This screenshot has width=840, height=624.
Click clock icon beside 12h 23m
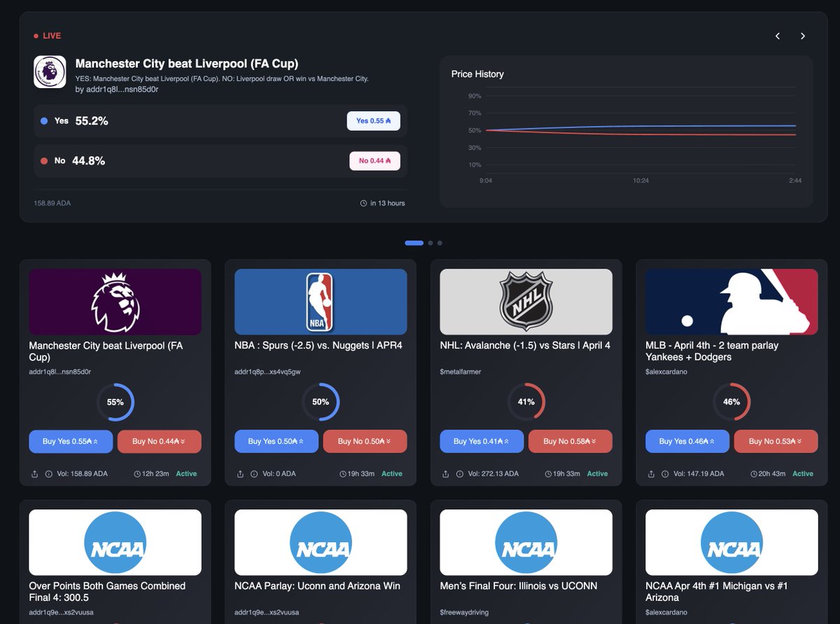point(137,474)
